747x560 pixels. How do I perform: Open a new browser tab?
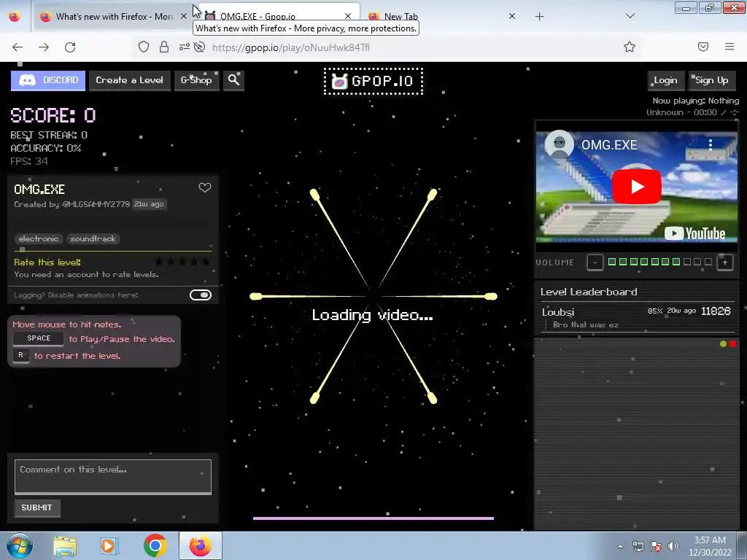pos(539,17)
